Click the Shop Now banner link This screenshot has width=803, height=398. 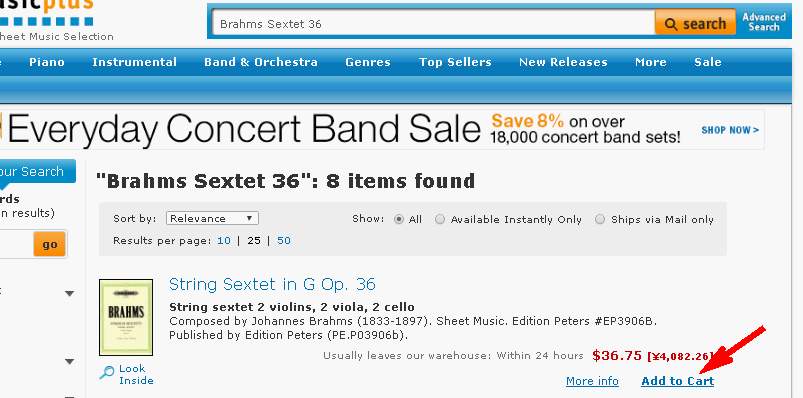730,130
